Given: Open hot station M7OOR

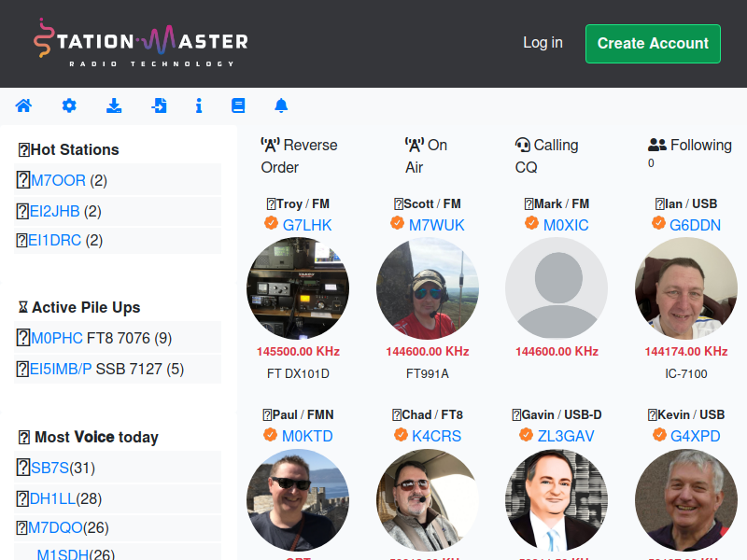Looking at the screenshot, I should click(58, 180).
